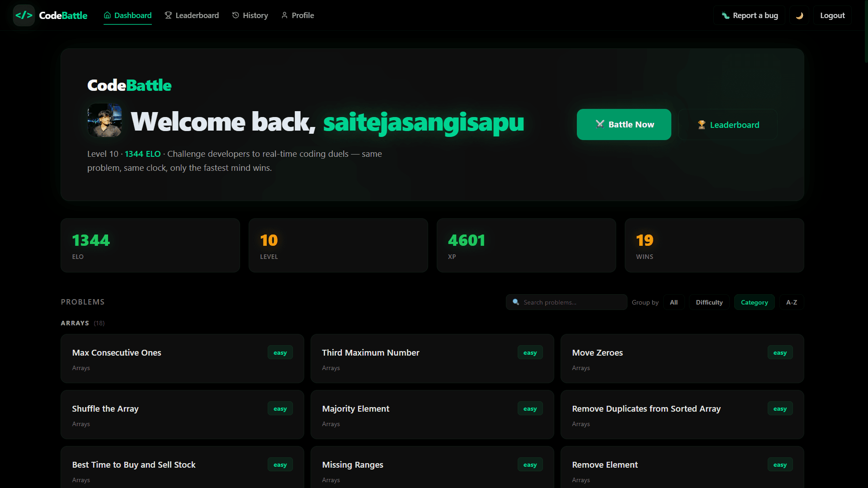Group problems by All

pyautogui.click(x=674, y=302)
